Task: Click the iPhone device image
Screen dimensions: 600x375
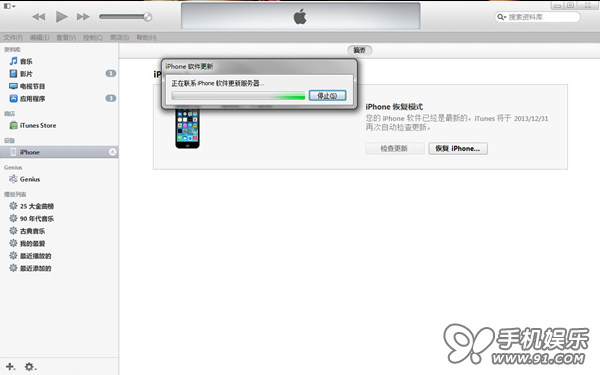Action: tap(187, 128)
